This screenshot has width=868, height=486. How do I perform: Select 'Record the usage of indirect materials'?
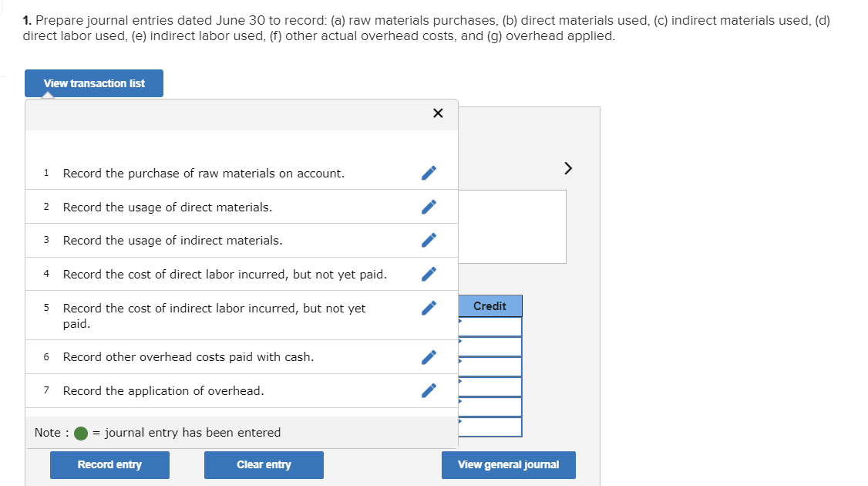tap(172, 241)
